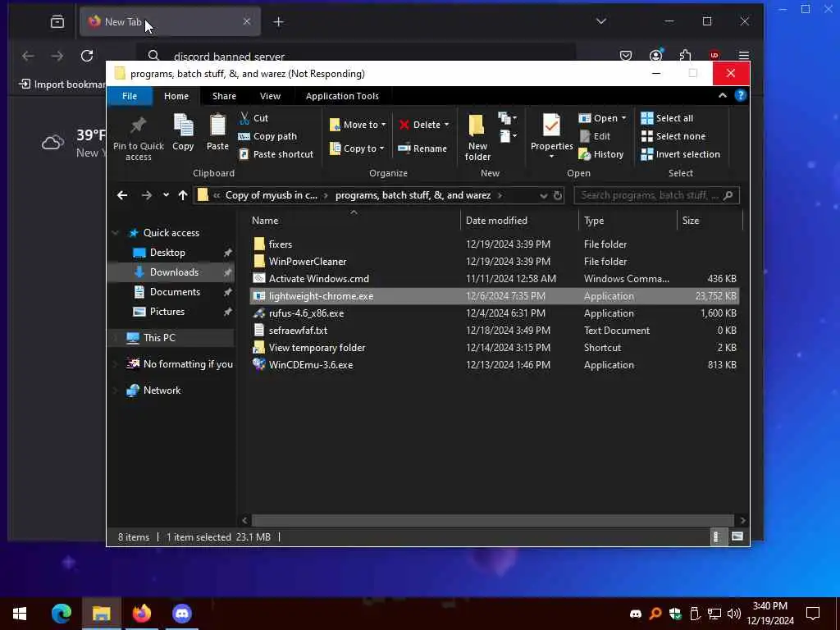Refresh the Explorer address bar
The image size is (840, 630).
pos(558,195)
